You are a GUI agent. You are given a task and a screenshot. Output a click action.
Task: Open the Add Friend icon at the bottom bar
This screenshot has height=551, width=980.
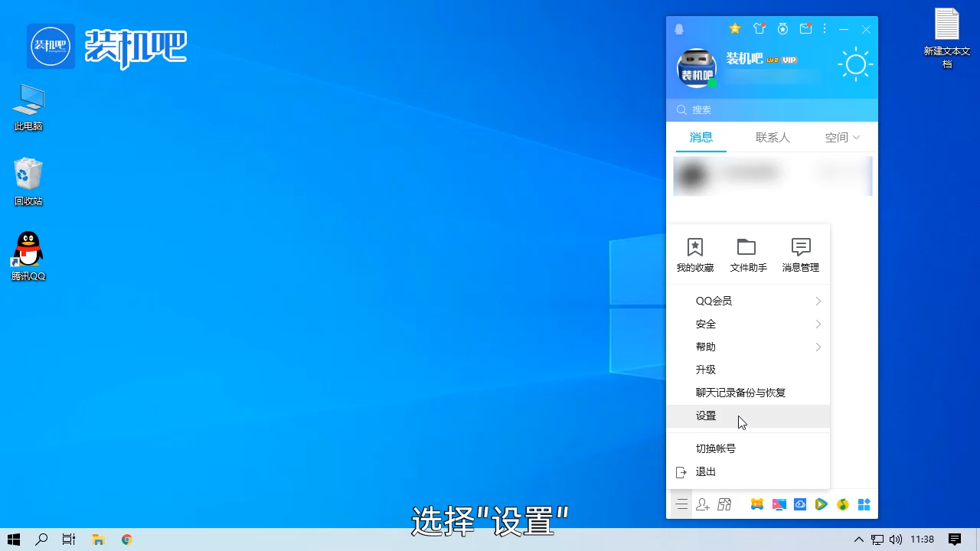pyautogui.click(x=703, y=504)
